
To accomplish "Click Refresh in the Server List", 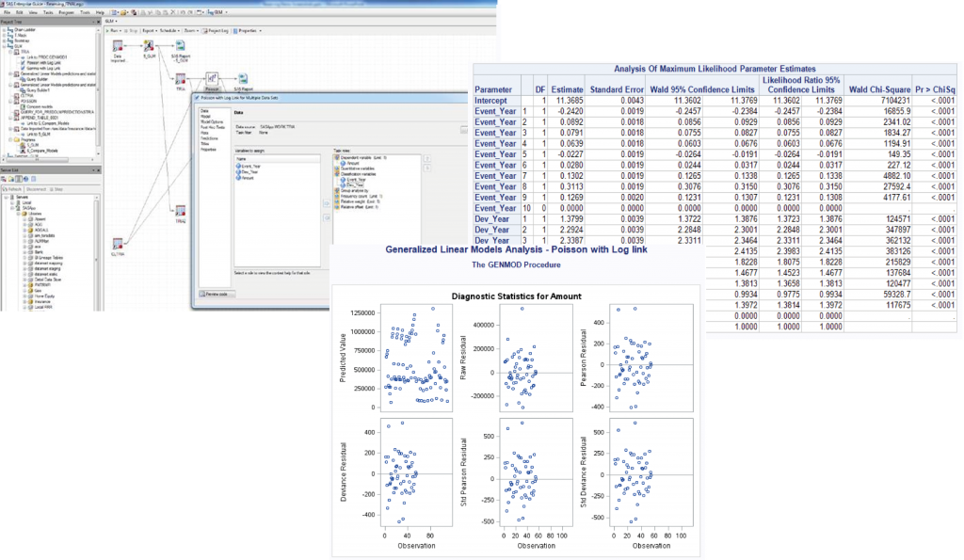I will (14, 188).
